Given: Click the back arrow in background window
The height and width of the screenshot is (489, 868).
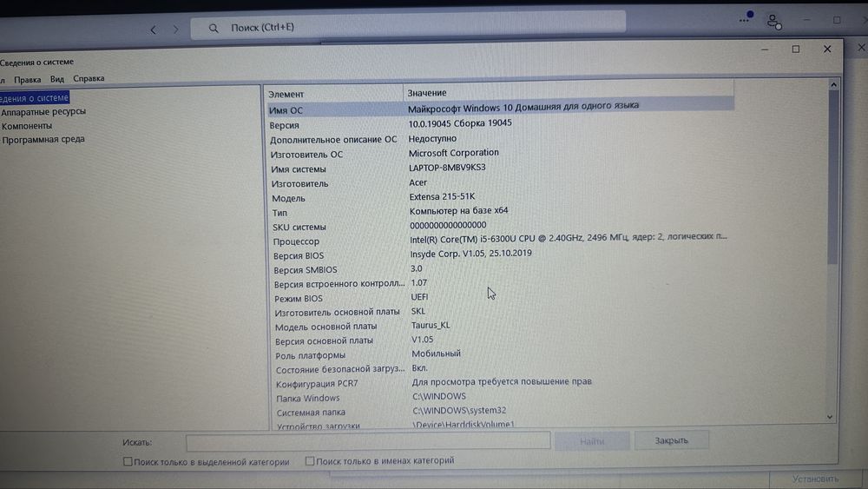Looking at the screenshot, I should [x=154, y=30].
